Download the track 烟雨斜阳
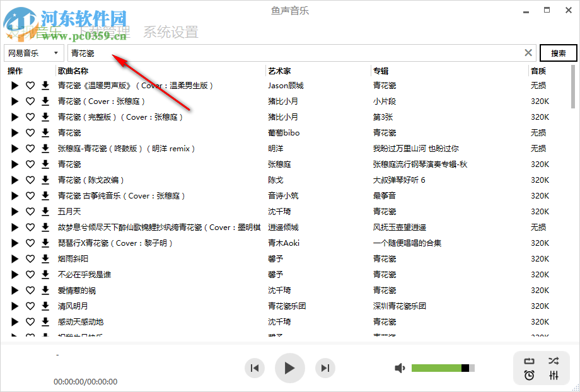The image size is (580, 392). tap(44, 258)
